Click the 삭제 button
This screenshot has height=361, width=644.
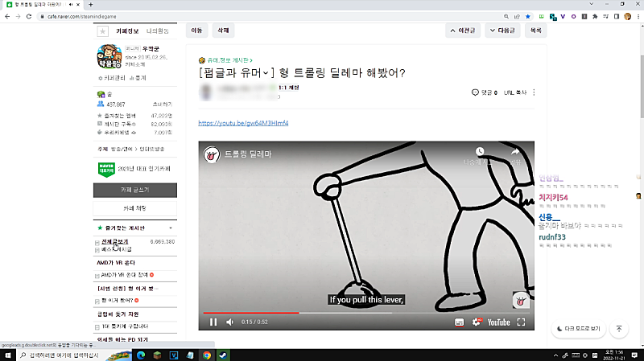click(x=223, y=31)
